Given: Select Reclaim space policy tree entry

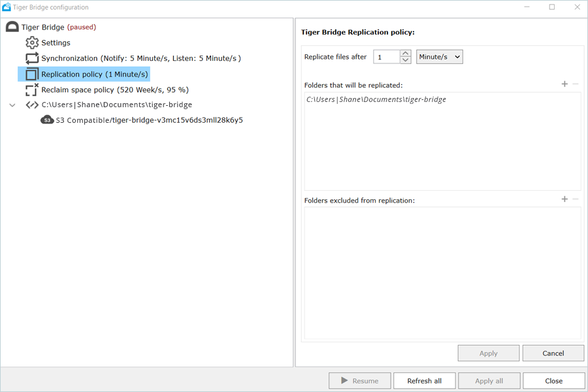Looking at the screenshot, I should (x=114, y=90).
